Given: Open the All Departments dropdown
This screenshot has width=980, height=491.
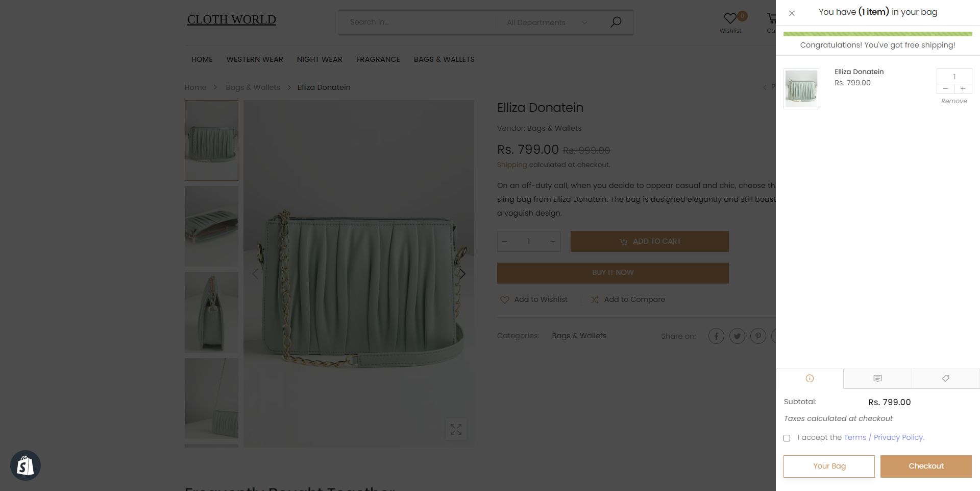Looking at the screenshot, I should 547,22.
